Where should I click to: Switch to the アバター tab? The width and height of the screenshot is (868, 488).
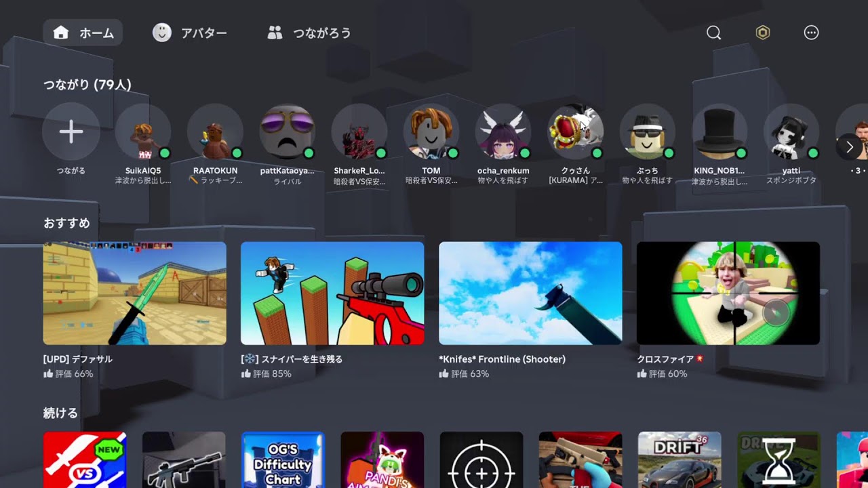tap(189, 33)
